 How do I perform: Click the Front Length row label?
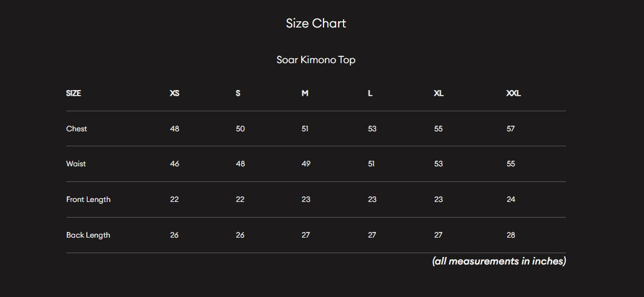(x=88, y=199)
